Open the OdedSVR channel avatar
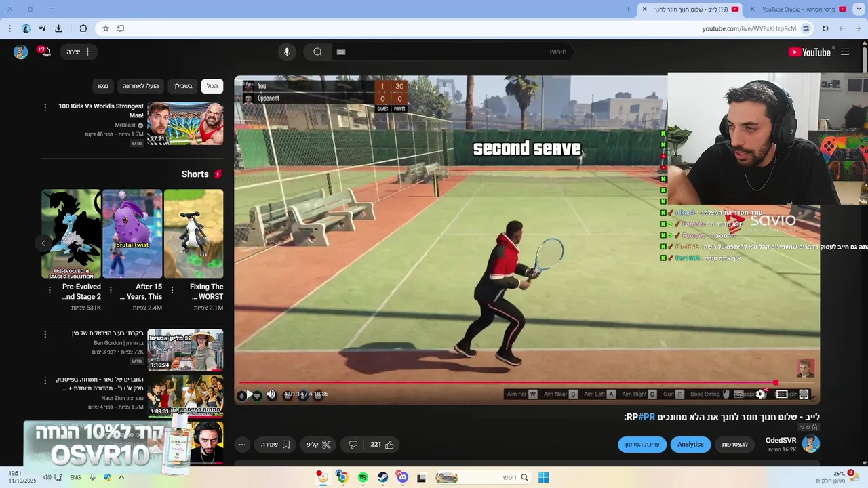Screen dimensions: 868x488 point(810,444)
